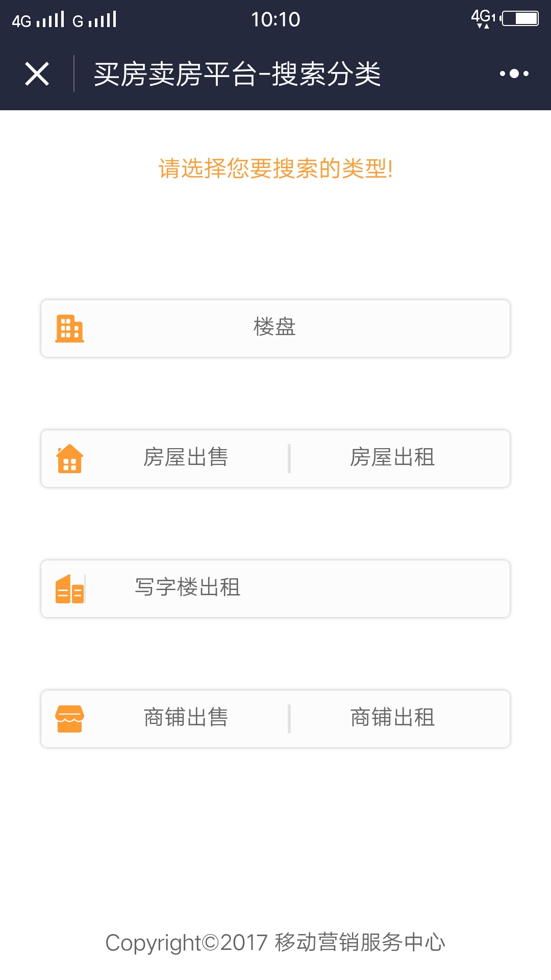
Task: Choose 房屋出租 search type
Action: (392, 457)
